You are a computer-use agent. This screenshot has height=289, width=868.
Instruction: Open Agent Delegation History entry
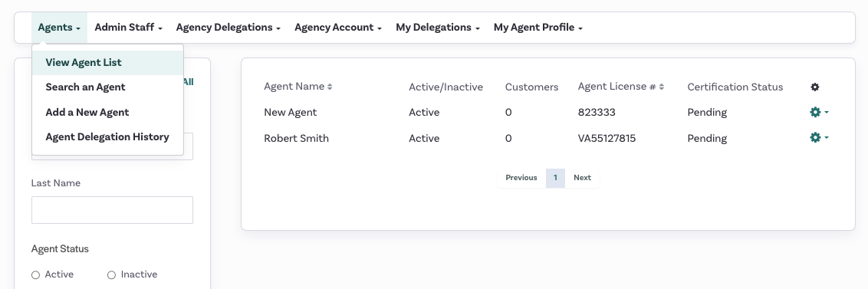tap(107, 137)
